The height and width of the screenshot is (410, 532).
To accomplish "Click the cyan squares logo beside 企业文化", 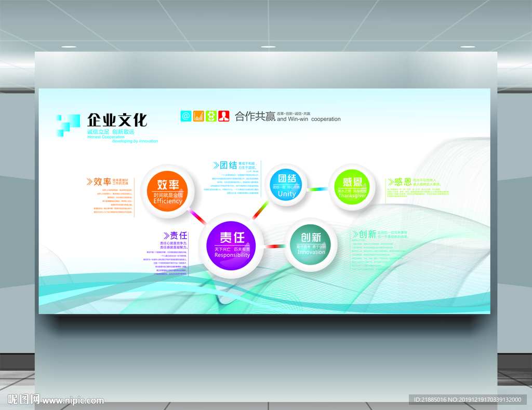I will (68, 126).
